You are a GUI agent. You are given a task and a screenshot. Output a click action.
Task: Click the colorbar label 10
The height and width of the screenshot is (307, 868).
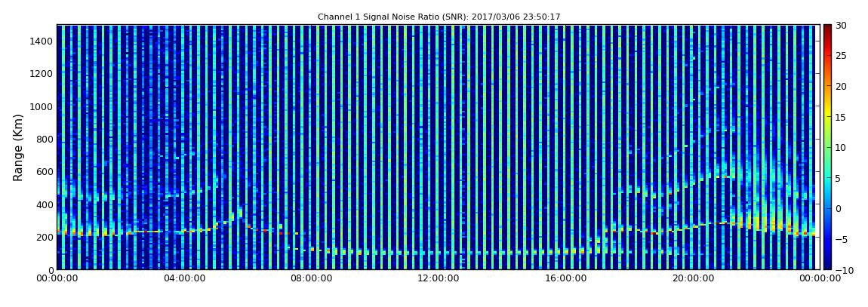tap(841, 148)
